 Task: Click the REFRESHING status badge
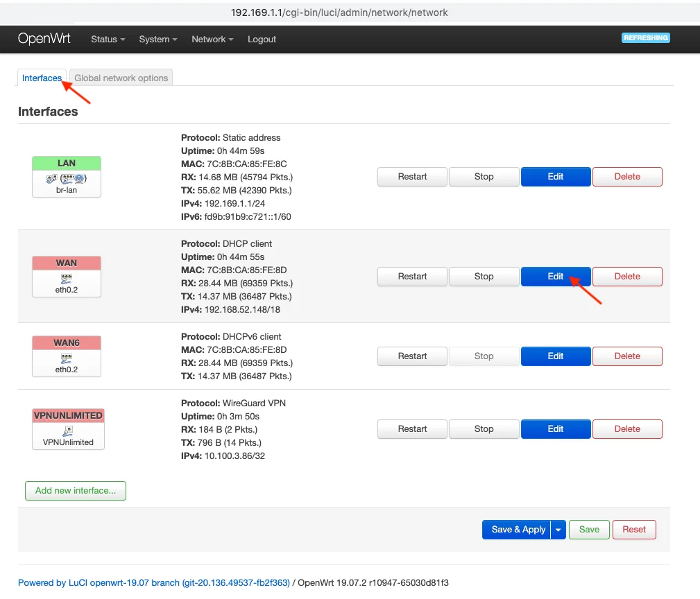tap(645, 38)
